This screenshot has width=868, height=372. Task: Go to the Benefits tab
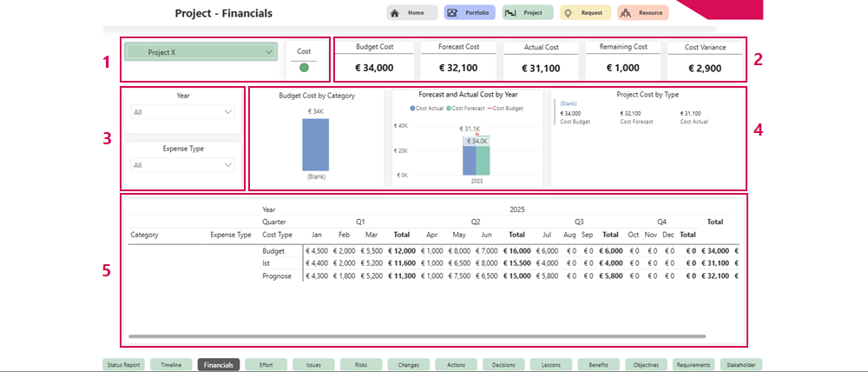coord(599,365)
